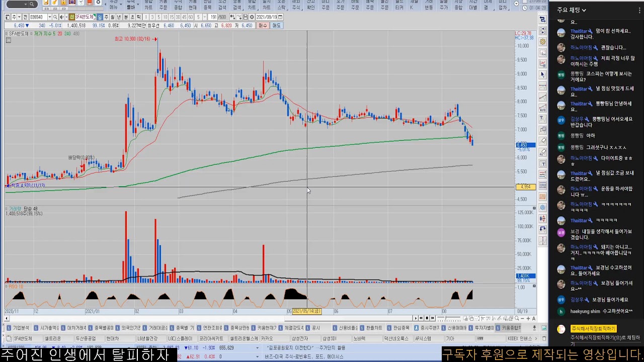Click the trend line drawing tool in the right toolbar
The image size is (644, 362).
pos(543,97)
